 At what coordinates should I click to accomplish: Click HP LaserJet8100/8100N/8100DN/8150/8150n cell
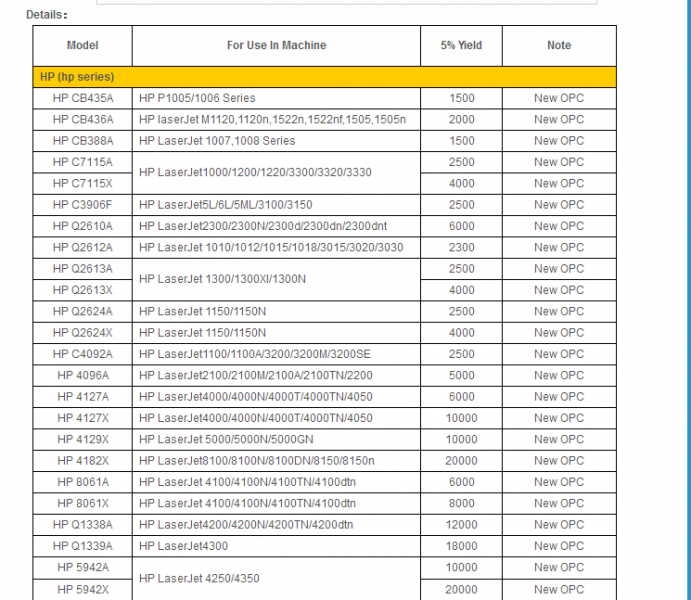(276, 461)
